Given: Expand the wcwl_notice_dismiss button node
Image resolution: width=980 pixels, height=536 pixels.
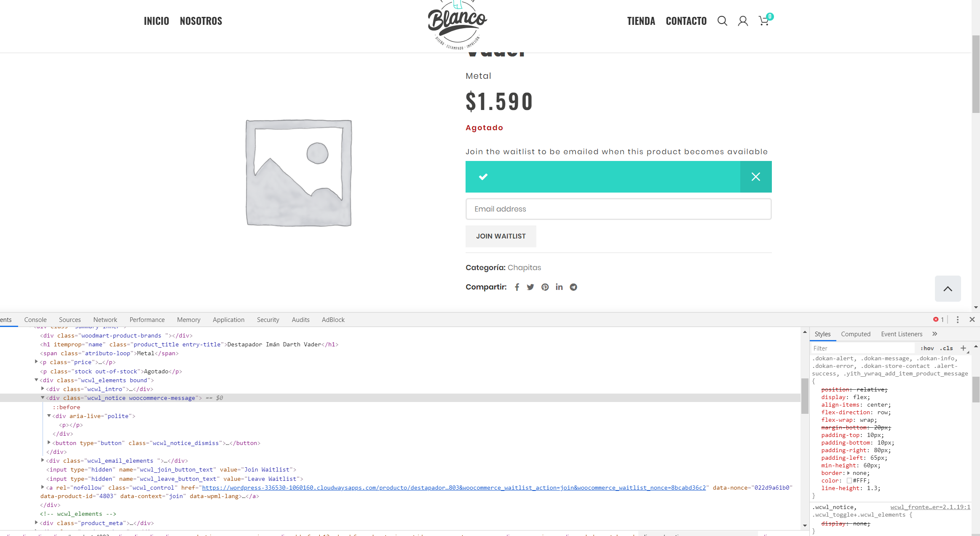Looking at the screenshot, I should [49, 443].
